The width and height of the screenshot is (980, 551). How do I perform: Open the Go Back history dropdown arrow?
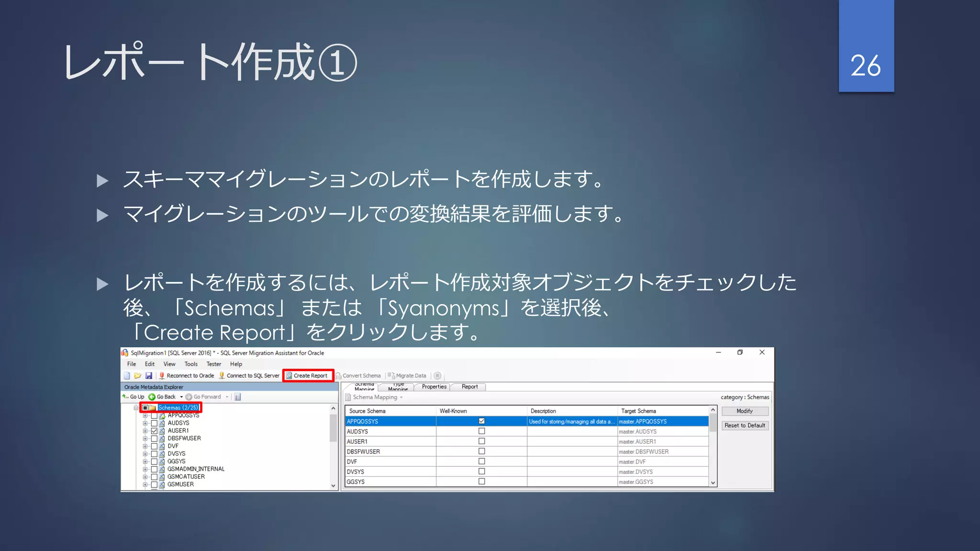181,397
